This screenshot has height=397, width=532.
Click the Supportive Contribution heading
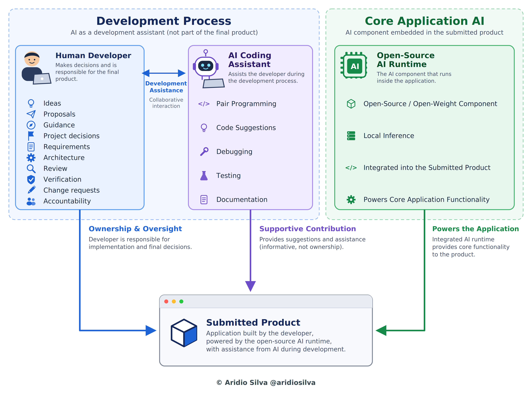tap(307, 229)
